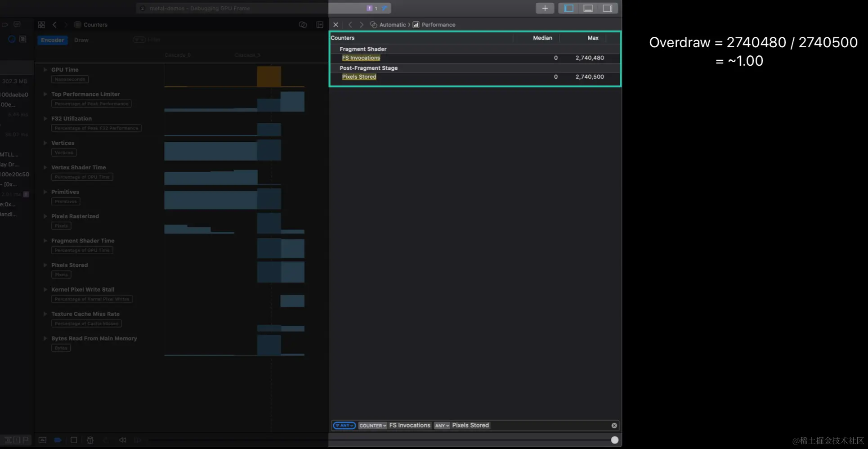The width and height of the screenshot is (868, 449).
Task: Go forward in the Performance editor history
Action: [x=362, y=25]
